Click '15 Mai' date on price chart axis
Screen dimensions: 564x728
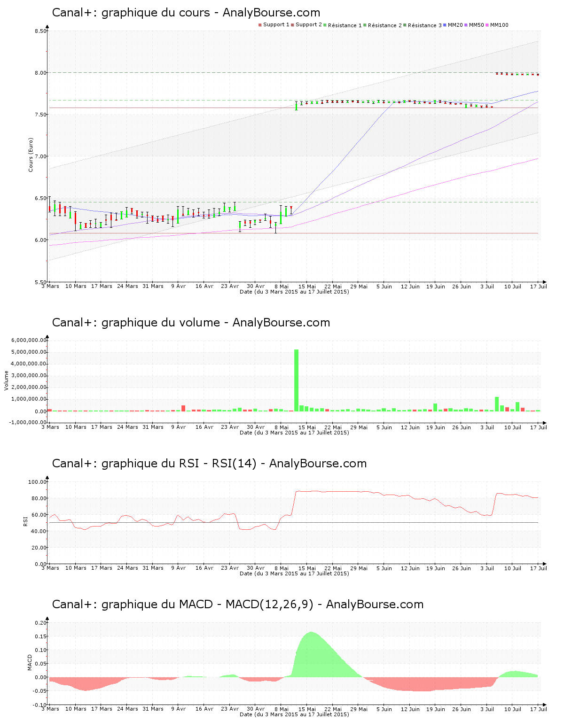[x=307, y=286]
